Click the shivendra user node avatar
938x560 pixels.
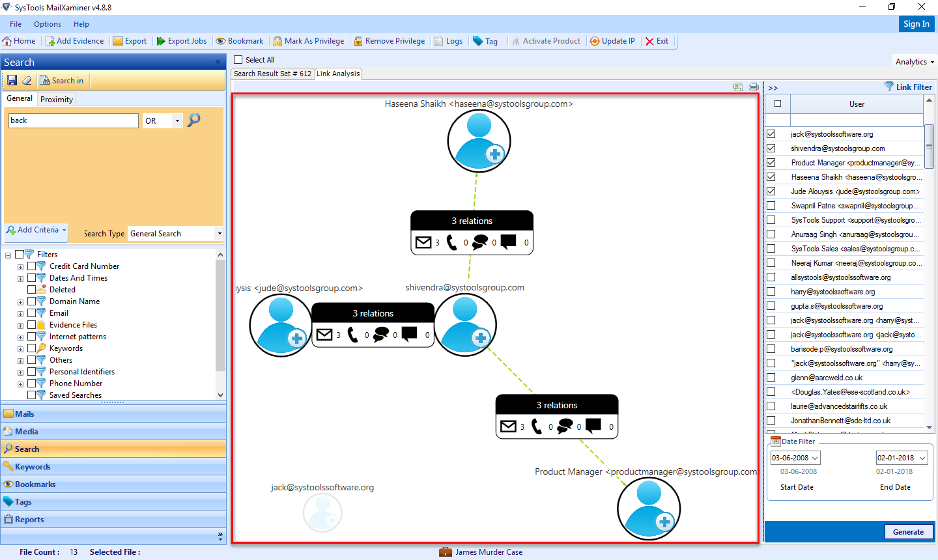pos(465,325)
